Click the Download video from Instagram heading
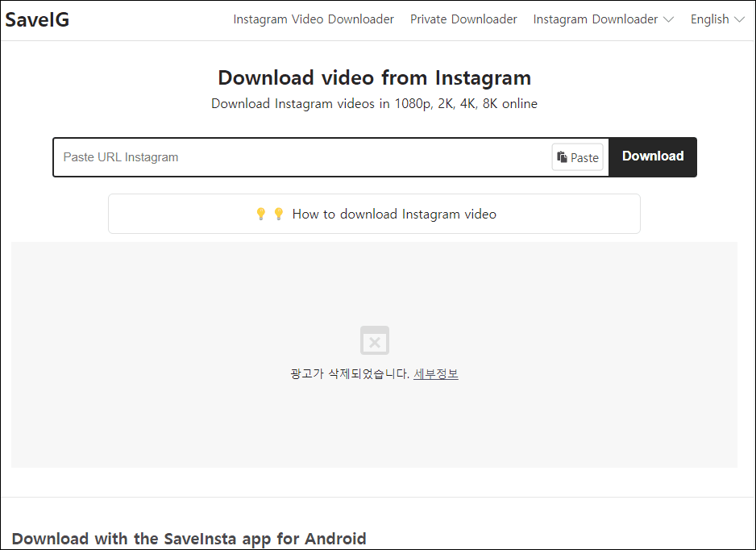756x550 pixels. pyautogui.click(x=375, y=77)
